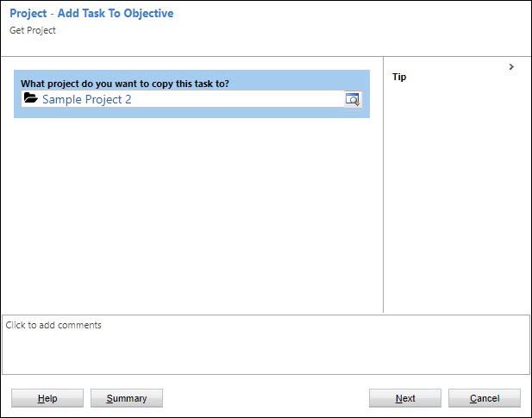The width and height of the screenshot is (532, 418).
Task: Click the lookup search icon in project field
Action: [352, 99]
